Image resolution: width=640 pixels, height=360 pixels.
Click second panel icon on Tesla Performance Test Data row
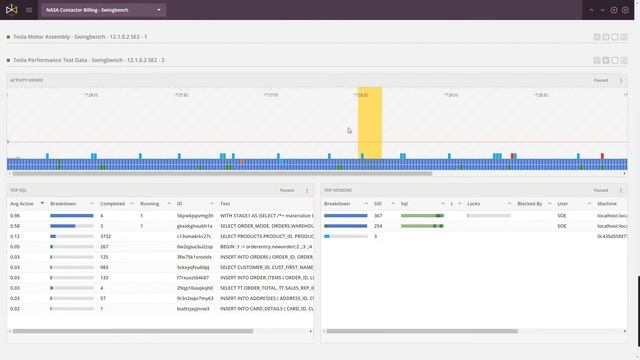pyautogui.click(x=606, y=60)
